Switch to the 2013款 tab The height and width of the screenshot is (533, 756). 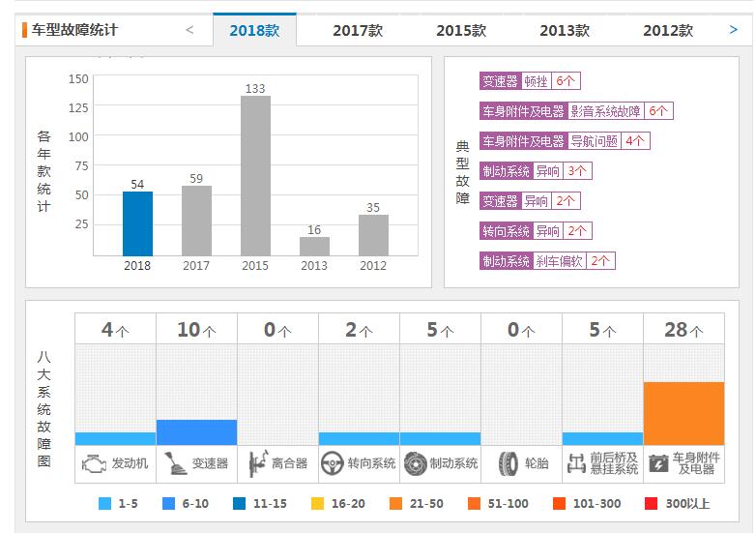click(565, 30)
